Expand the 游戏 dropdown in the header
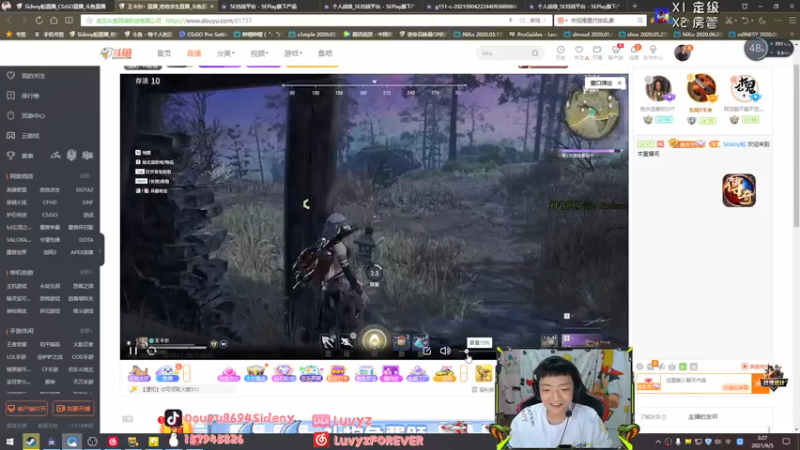This screenshot has height=450, width=800. point(293,53)
